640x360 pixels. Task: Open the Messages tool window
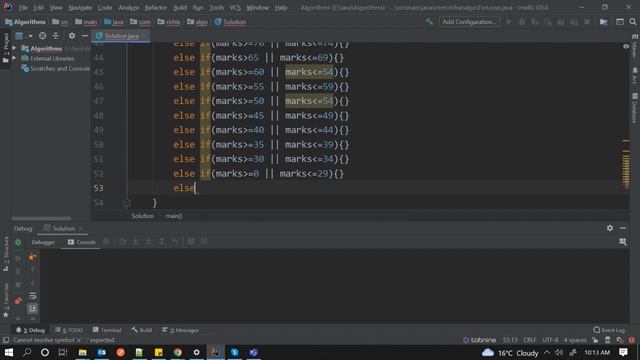click(x=180, y=330)
